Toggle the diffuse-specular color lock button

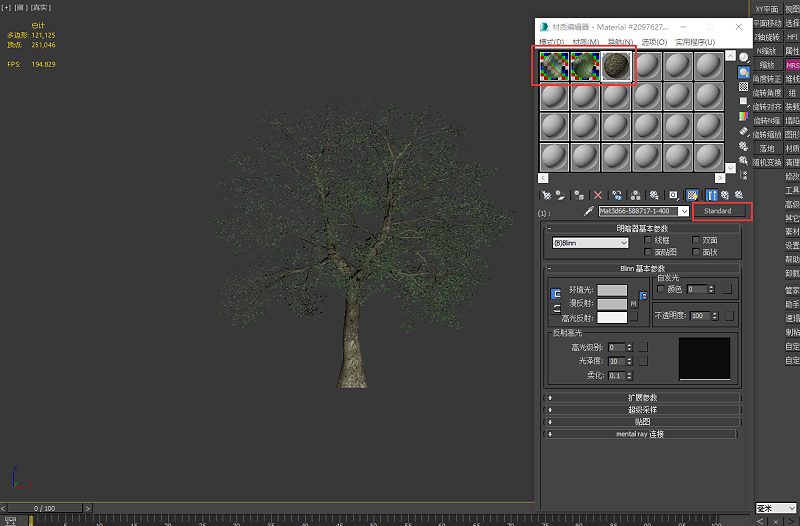coord(556,308)
